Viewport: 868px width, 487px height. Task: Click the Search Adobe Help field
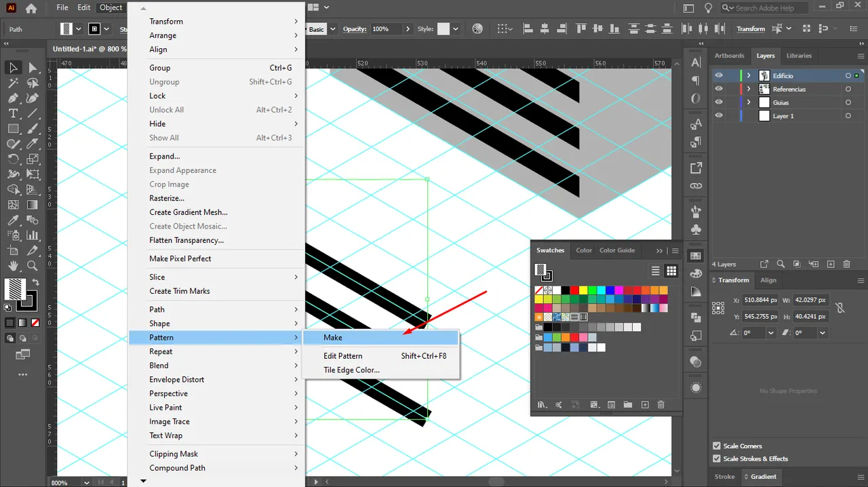tap(764, 8)
